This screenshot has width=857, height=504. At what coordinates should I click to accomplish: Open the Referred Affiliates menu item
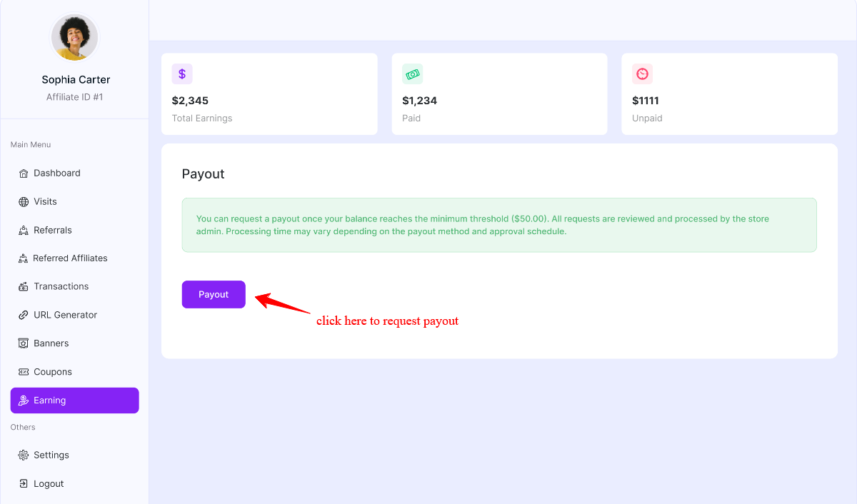tap(70, 258)
